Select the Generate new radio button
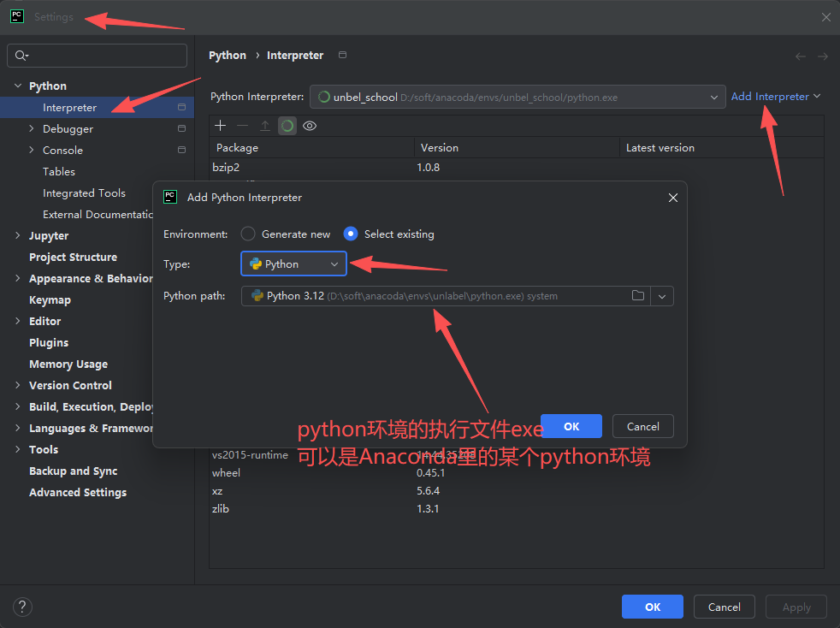This screenshot has width=840, height=628. (247, 234)
